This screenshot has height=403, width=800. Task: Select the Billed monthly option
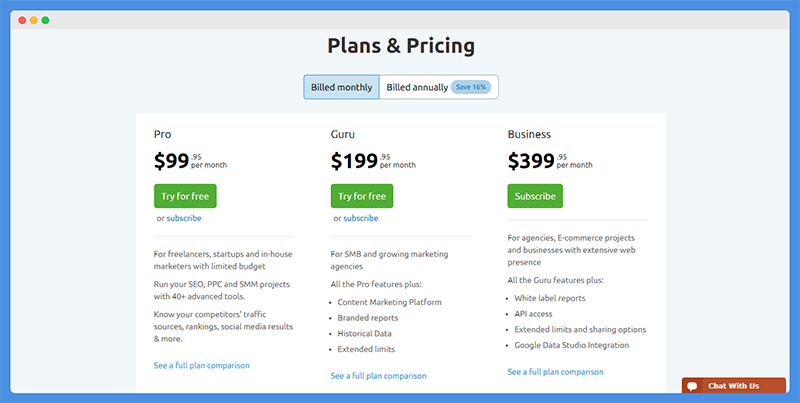(341, 87)
